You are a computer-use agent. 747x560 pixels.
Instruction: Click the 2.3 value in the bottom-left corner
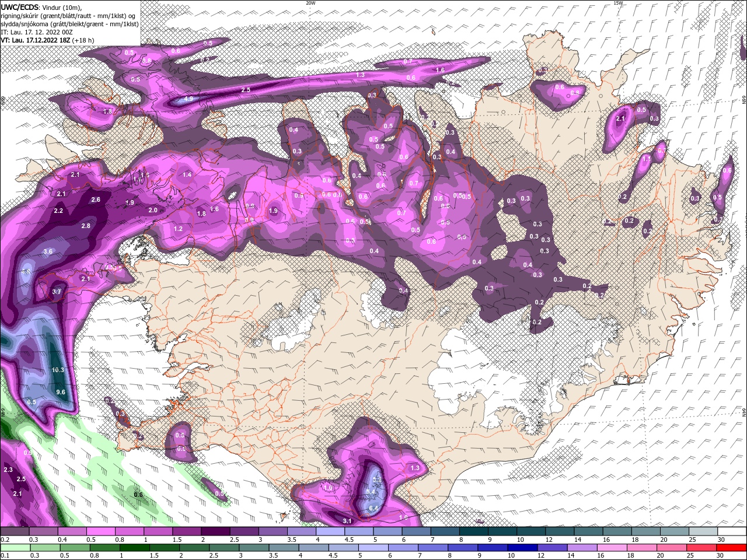[8, 470]
